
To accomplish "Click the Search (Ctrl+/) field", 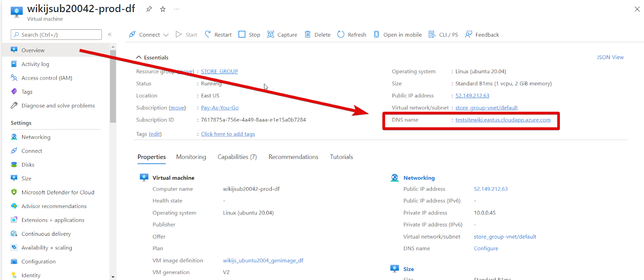I will [56, 35].
